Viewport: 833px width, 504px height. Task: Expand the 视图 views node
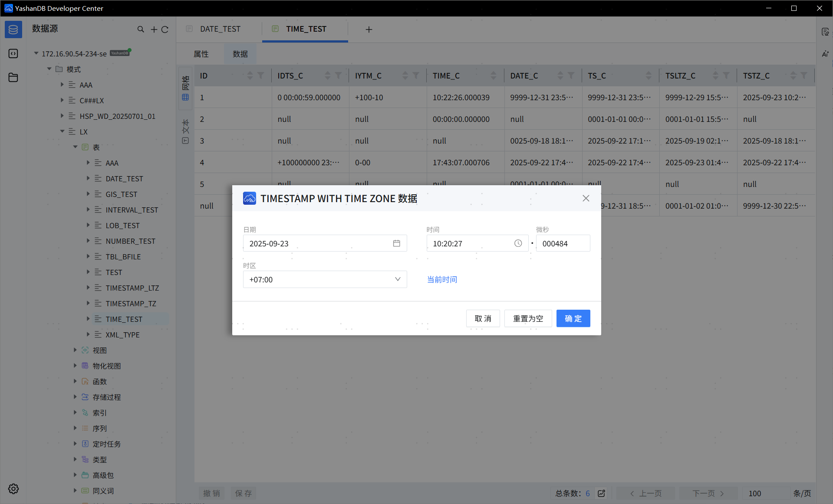75,350
